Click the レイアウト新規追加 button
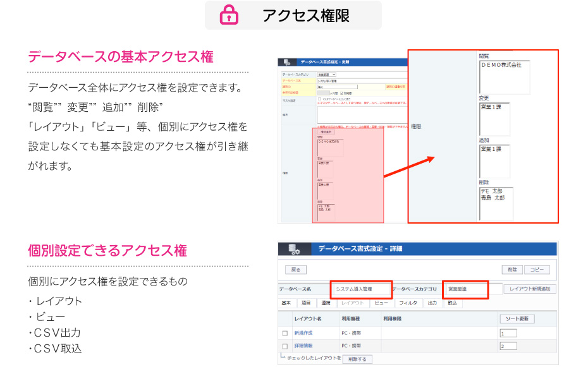 click(x=530, y=289)
